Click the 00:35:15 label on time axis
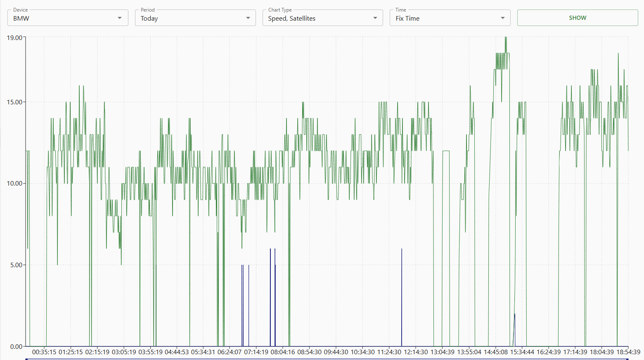The width and height of the screenshot is (644, 360). 44,352
